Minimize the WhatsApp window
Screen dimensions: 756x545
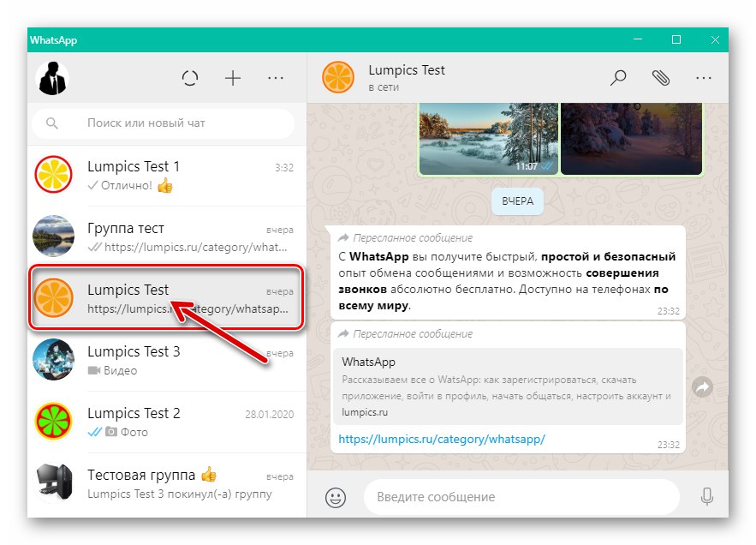[638, 39]
